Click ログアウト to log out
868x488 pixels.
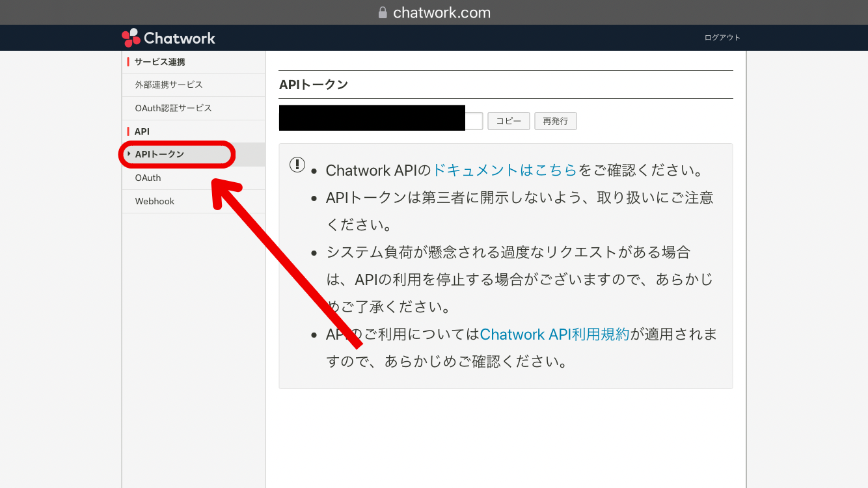pyautogui.click(x=722, y=37)
